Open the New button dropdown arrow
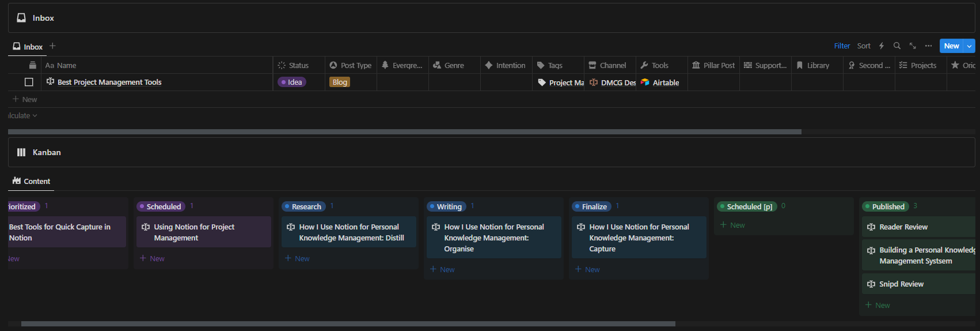The width and height of the screenshot is (980, 331). click(969, 46)
